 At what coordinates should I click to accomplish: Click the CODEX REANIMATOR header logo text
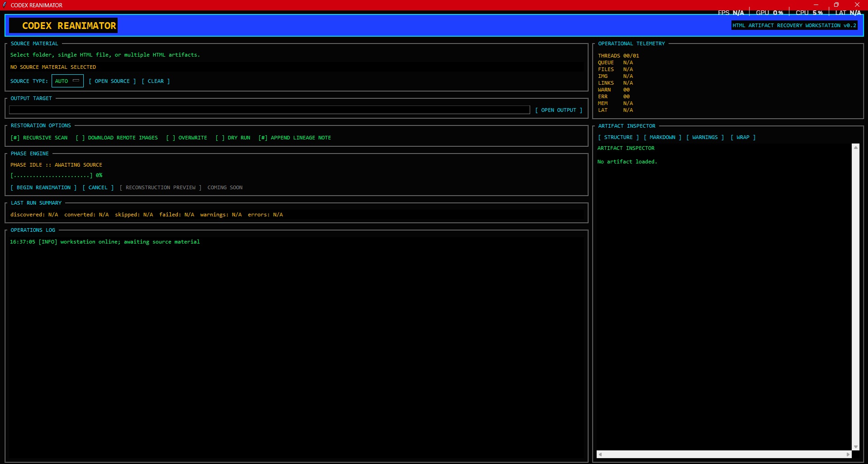coord(69,26)
